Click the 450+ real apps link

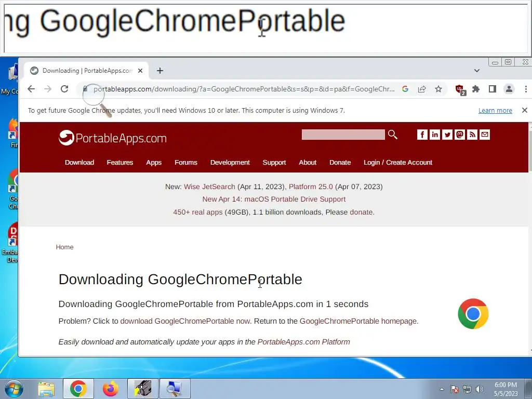tap(198, 212)
